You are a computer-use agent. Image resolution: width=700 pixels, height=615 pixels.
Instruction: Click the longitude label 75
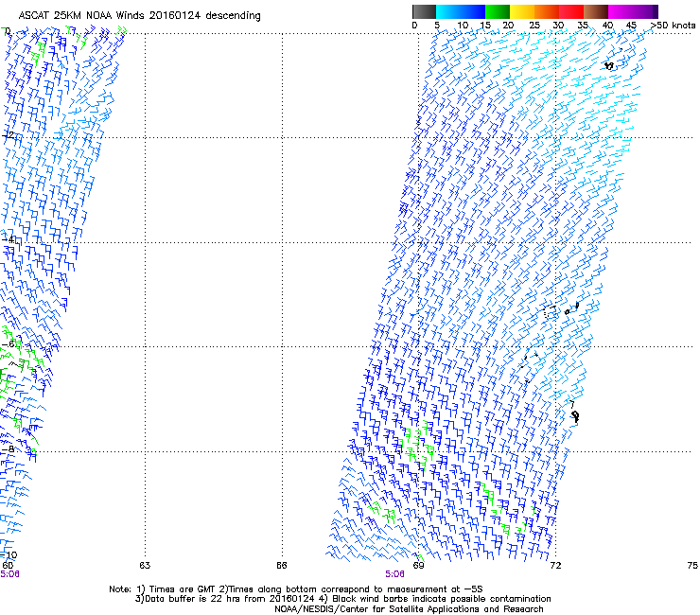(692, 566)
